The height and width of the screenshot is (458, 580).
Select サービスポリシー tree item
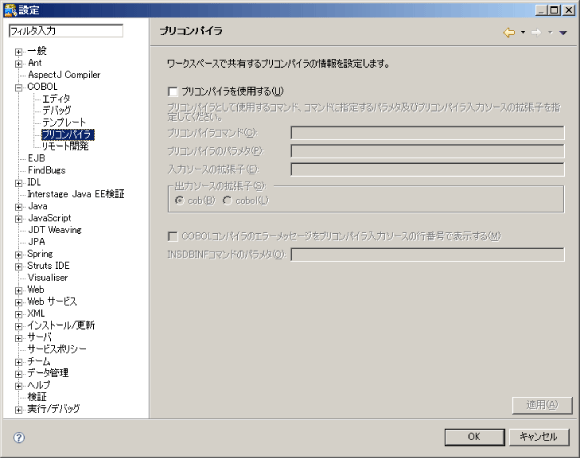[57, 349]
